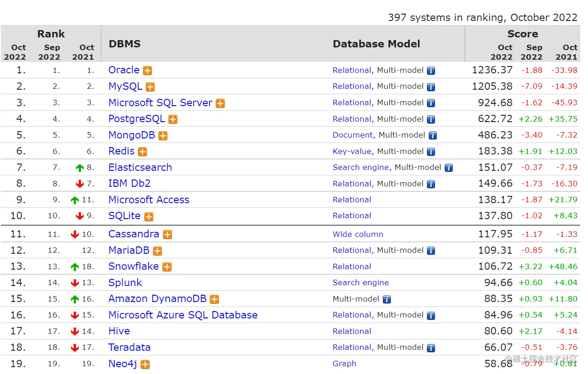Click the DBMS column header
The image size is (588, 374).
[125, 44]
